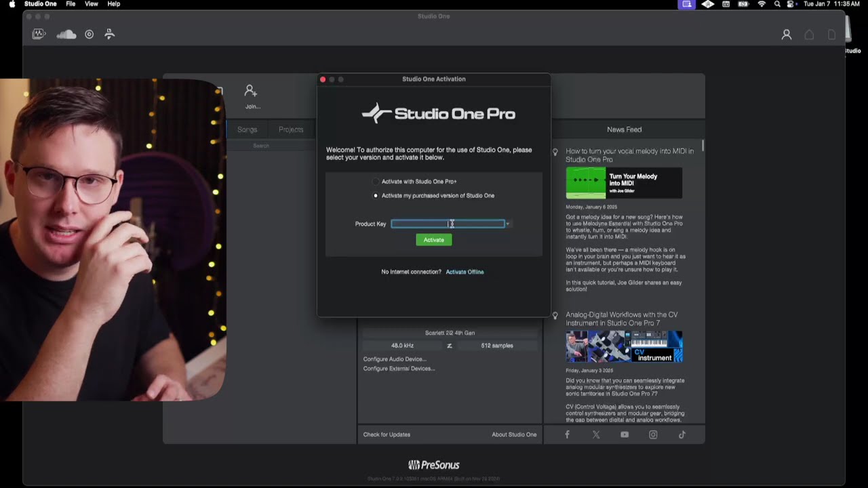Click the News Feed header text
This screenshot has width=868, height=488.
click(624, 129)
